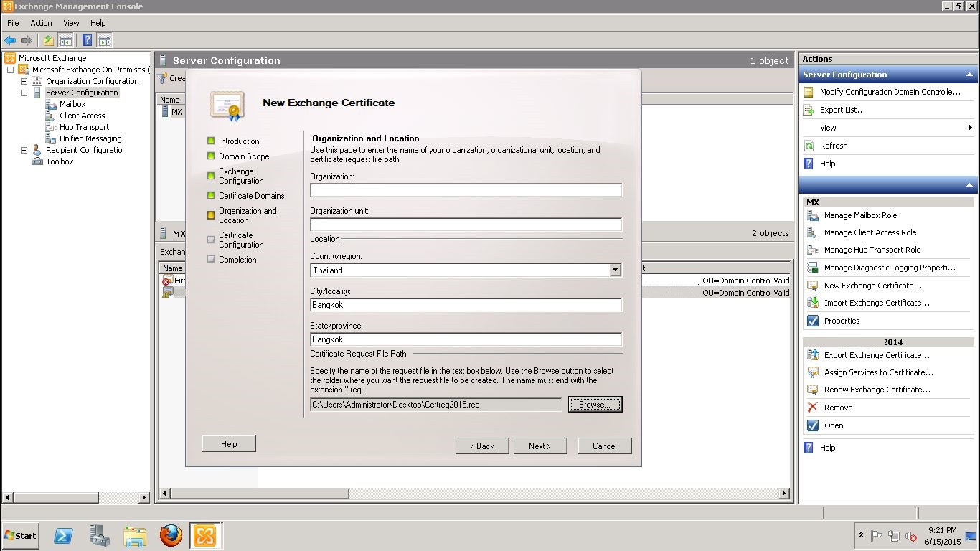Click the Microsoft Exchange root node
Screen dimensions: 980x551
(x=52, y=58)
